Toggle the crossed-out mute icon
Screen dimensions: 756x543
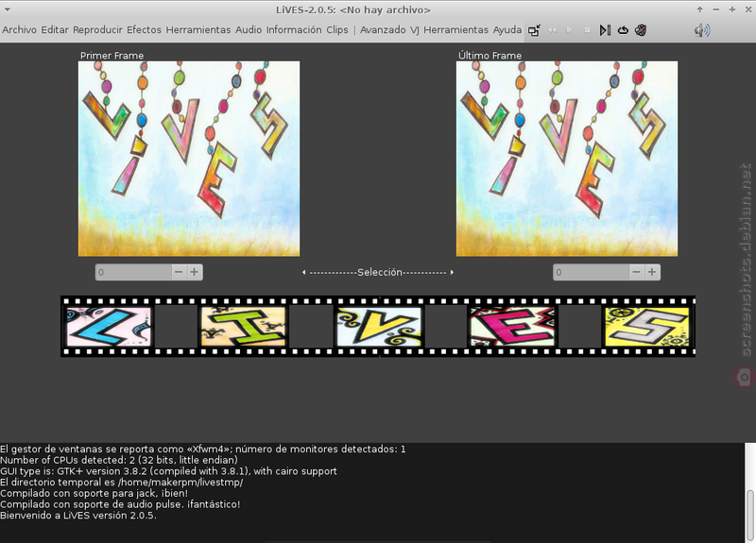click(x=641, y=30)
